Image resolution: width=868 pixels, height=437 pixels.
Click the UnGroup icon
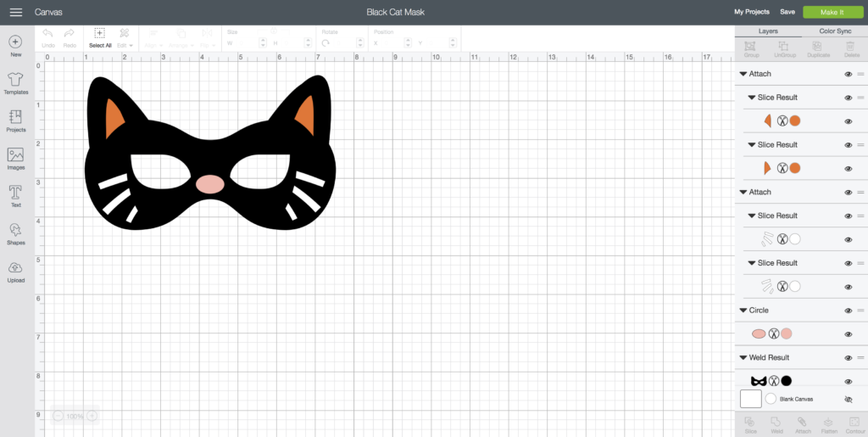tap(784, 50)
